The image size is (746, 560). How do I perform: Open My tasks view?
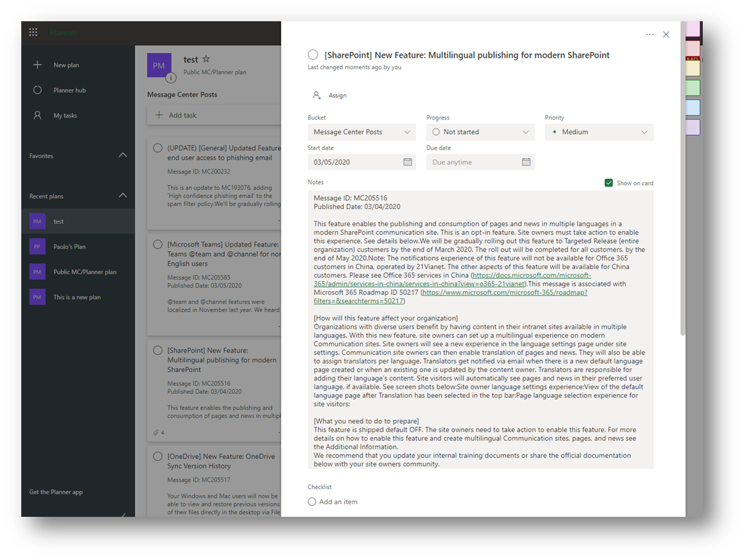click(x=78, y=115)
